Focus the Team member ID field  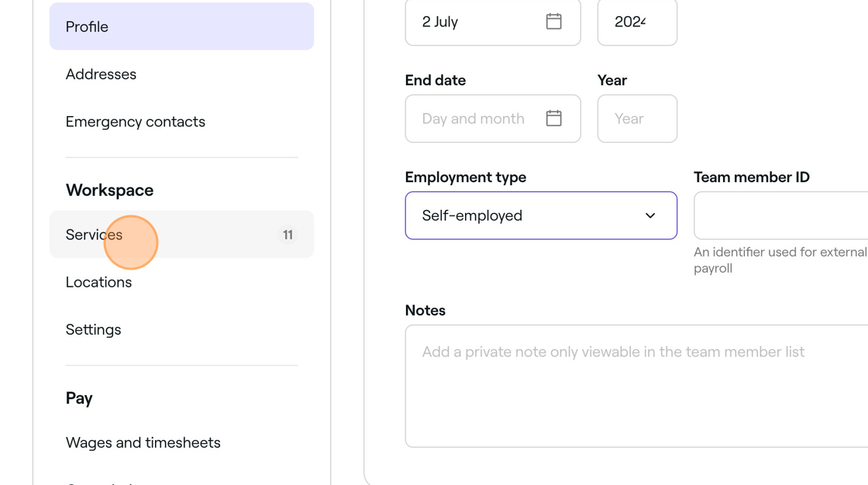tap(780, 215)
